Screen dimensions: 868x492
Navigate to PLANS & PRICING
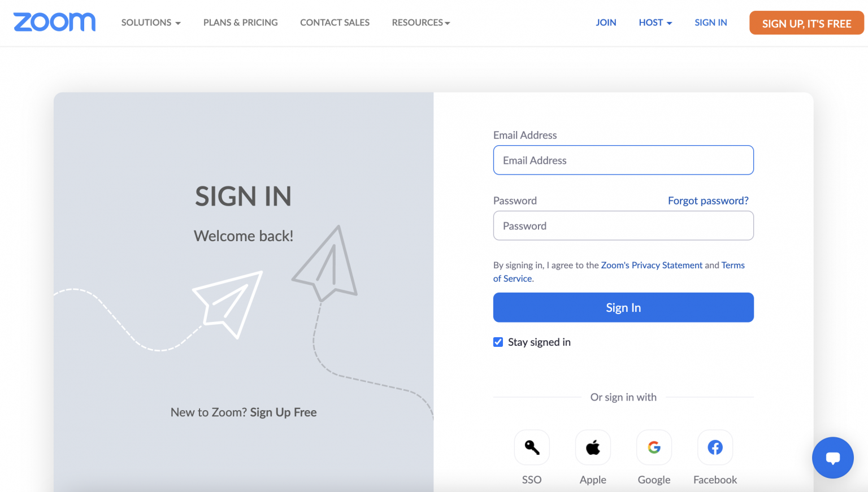(x=240, y=23)
